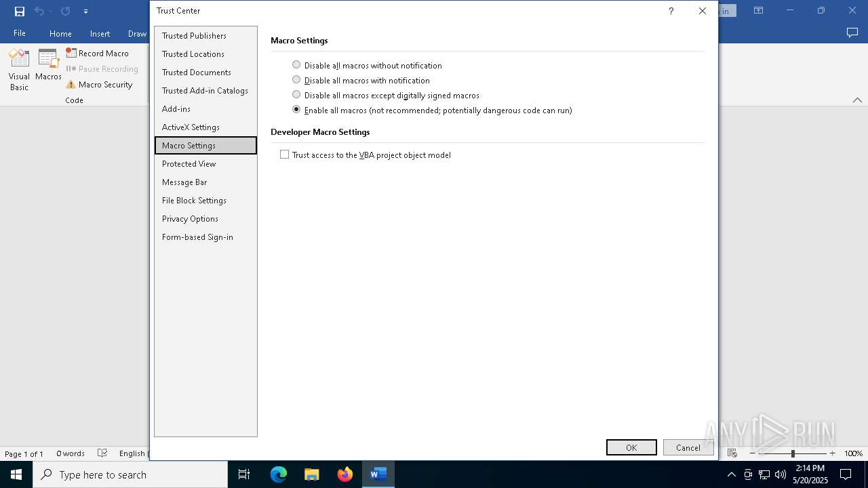Click the Save icon in title bar

pyautogui.click(x=20, y=11)
